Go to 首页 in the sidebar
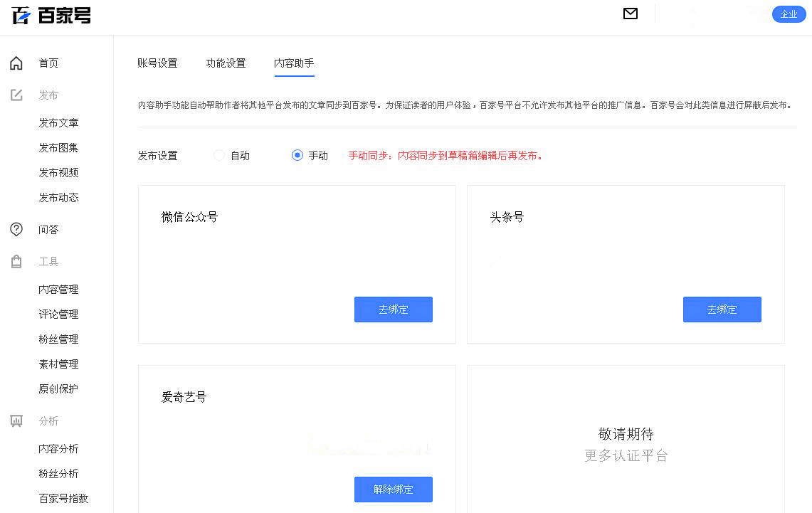This screenshot has height=513, width=812. pyautogui.click(x=48, y=63)
